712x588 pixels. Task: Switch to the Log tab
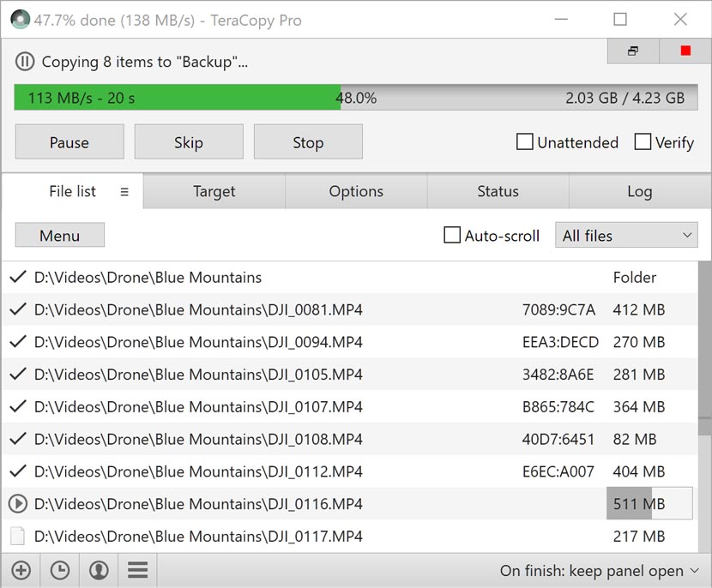[638, 191]
